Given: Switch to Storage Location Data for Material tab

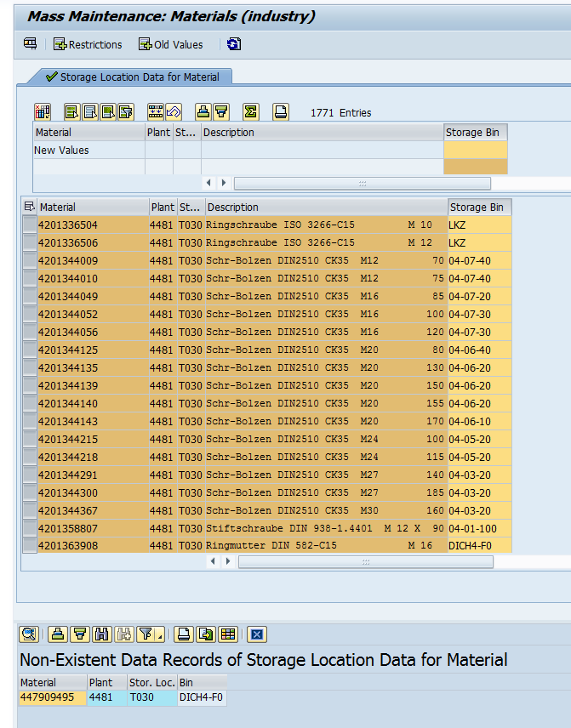Looking at the screenshot, I should click(134, 77).
